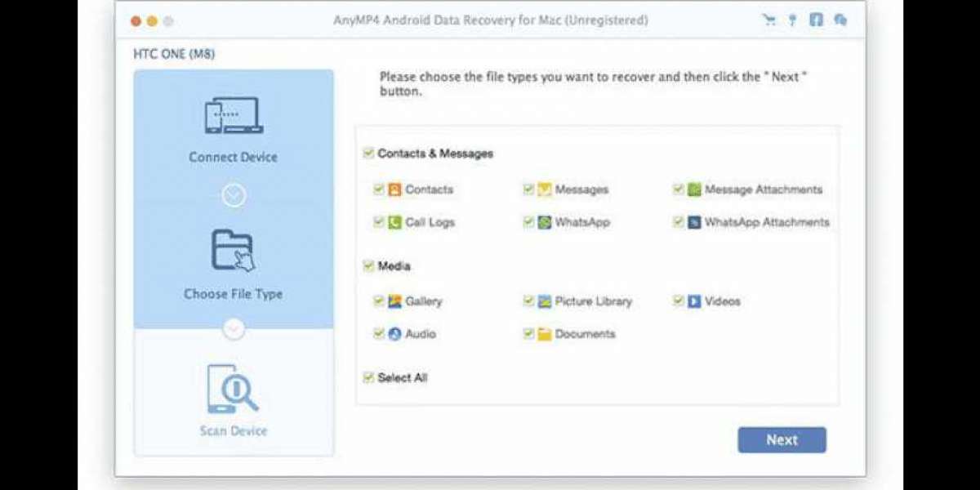The width and height of the screenshot is (980, 490).
Task: Click the Scan Device magnifier icon
Action: pyautogui.click(x=233, y=389)
